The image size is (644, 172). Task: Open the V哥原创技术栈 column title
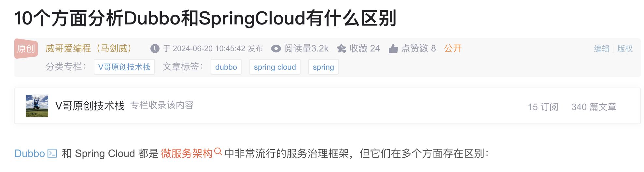pos(90,106)
